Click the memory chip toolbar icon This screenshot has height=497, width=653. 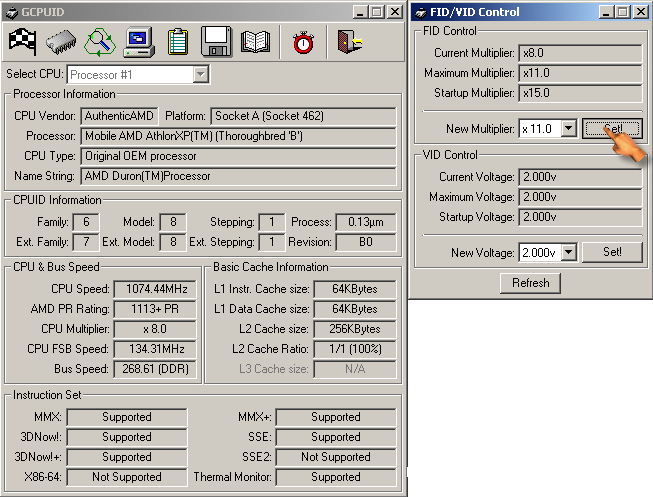[60, 42]
